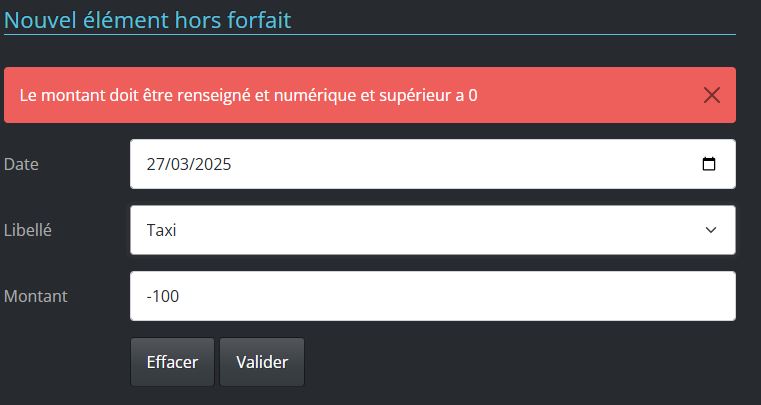Screen dimensions: 761x405
Task: Click the Libellé field label
Action: coord(28,230)
